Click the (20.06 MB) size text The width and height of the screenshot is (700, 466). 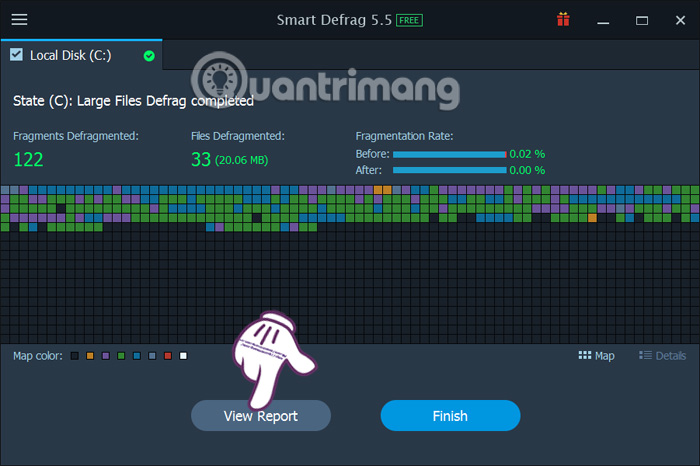pyautogui.click(x=242, y=160)
